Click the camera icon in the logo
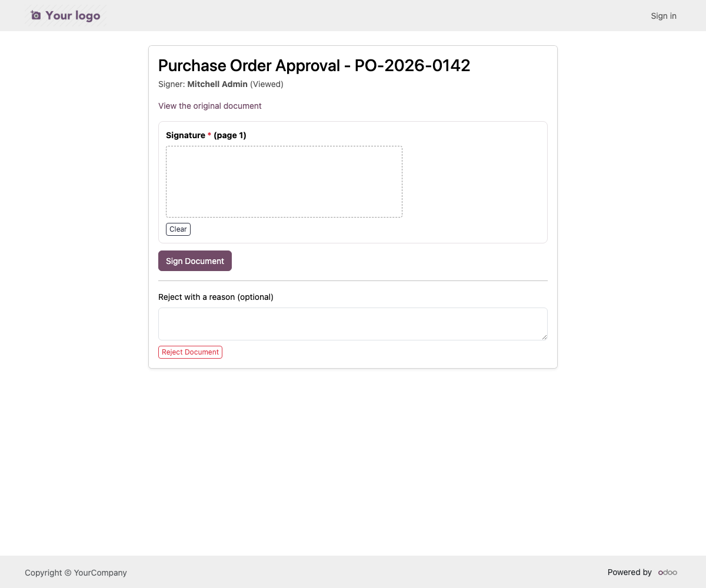 (36, 15)
